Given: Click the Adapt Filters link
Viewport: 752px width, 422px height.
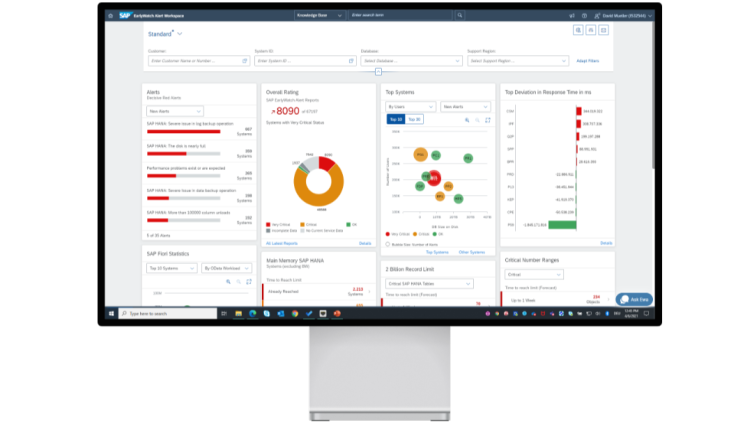Looking at the screenshot, I should (587, 60).
